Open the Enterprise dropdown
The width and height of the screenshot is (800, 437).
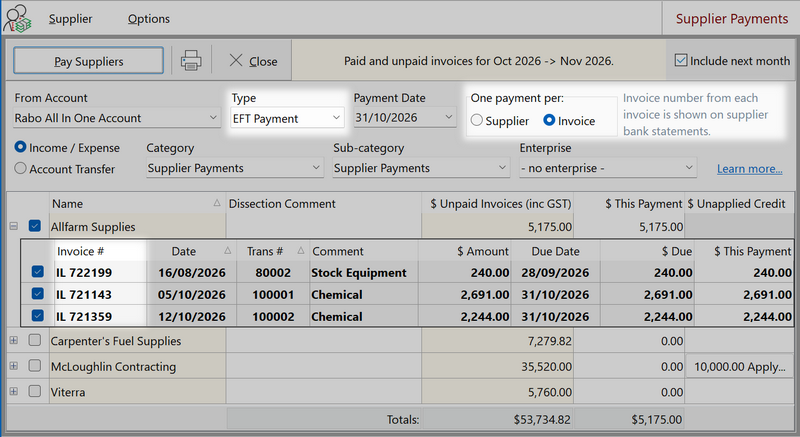tap(608, 168)
